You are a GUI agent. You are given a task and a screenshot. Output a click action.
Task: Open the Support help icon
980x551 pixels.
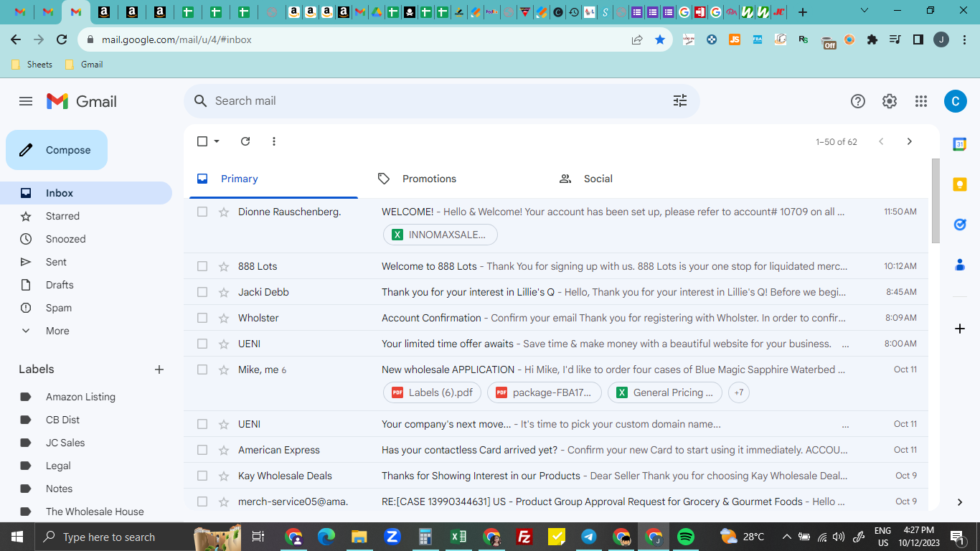coord(858,101)
